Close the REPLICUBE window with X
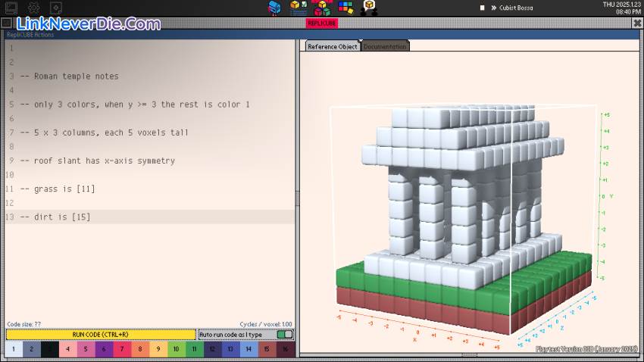Image resolution: width=644 pixels, height=362 pixels. click(637, 23)
